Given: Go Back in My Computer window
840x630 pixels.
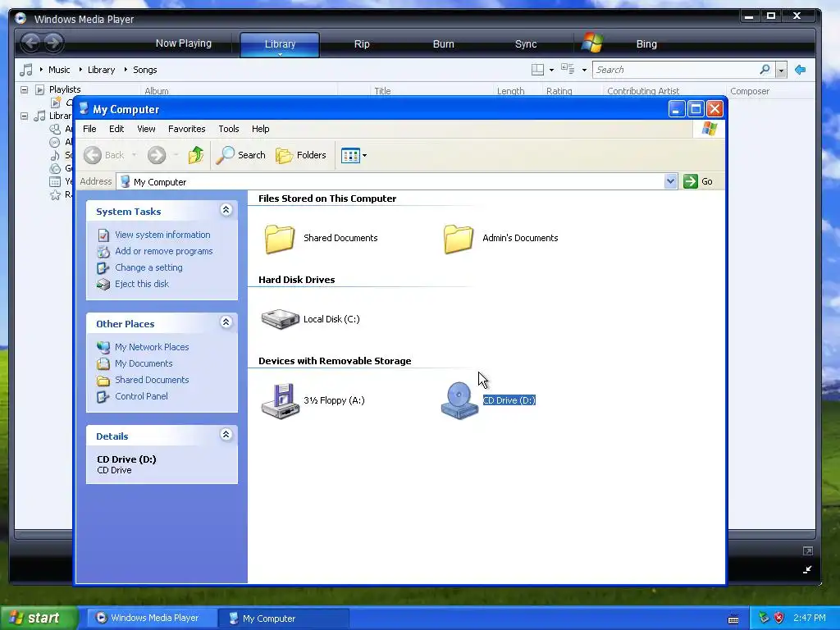Looking at the screenshot, I should (x=104, y=155).
